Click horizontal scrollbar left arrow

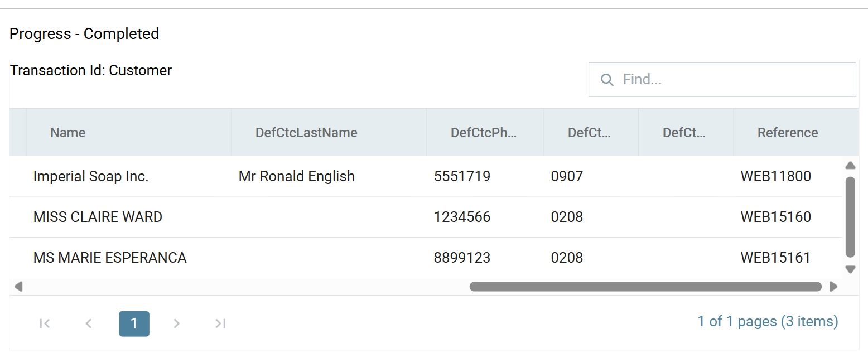click(18, 287)
